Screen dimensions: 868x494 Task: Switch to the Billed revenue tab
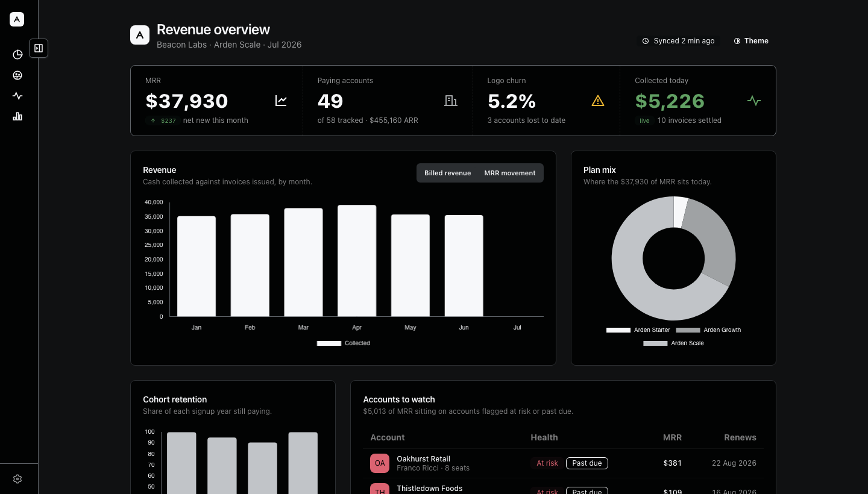[447, 173]
